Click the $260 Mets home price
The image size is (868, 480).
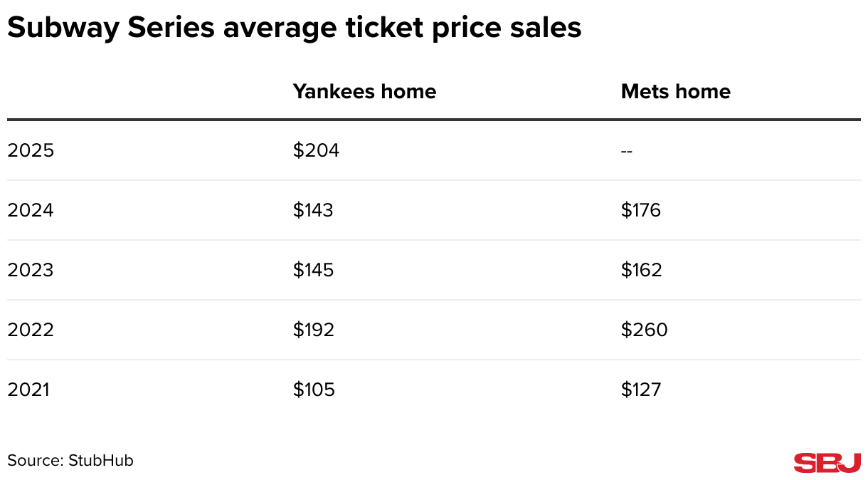(644, 330)
